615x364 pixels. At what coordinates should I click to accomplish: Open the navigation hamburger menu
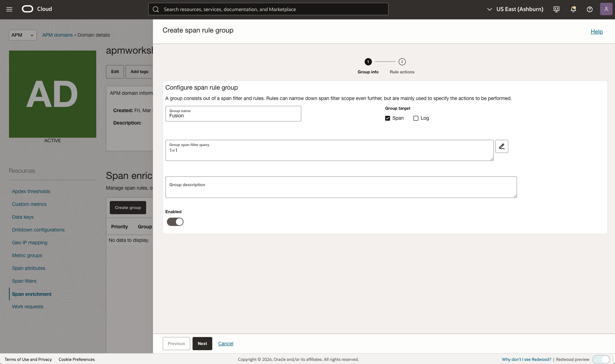tap(9, 9)
